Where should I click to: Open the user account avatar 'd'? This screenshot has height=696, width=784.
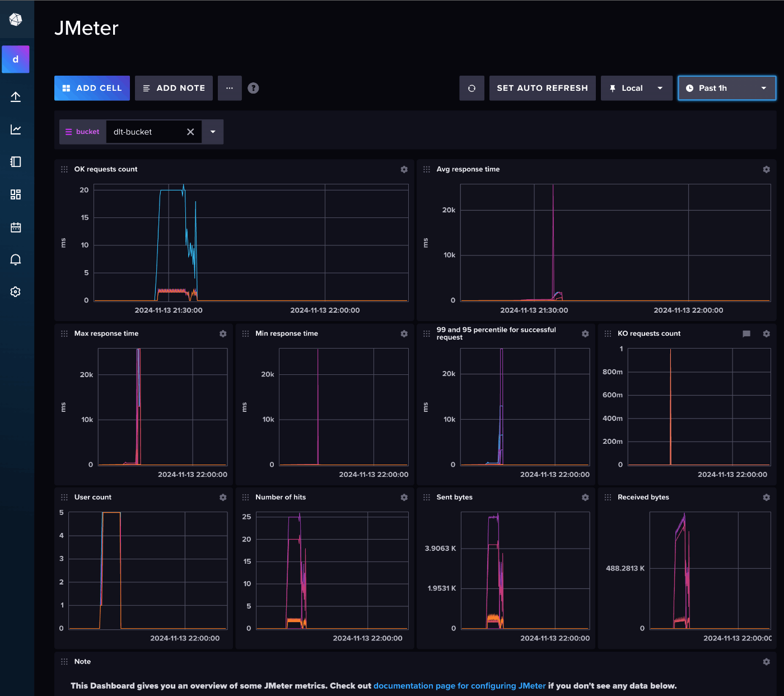tap(16, 59)
